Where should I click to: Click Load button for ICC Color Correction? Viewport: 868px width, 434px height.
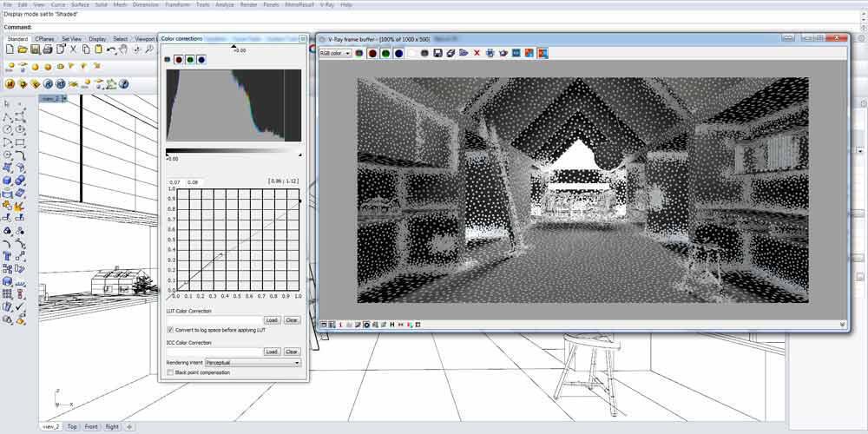pos(272,352)
